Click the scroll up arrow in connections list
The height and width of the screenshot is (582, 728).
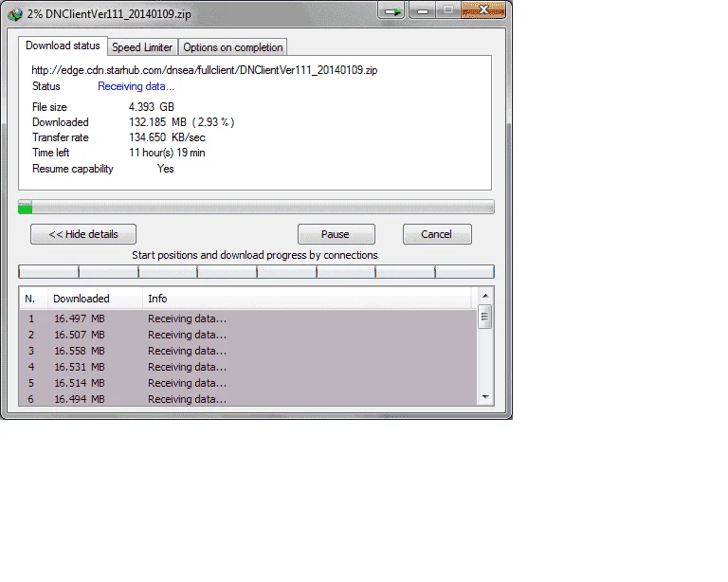click(485, 296)
